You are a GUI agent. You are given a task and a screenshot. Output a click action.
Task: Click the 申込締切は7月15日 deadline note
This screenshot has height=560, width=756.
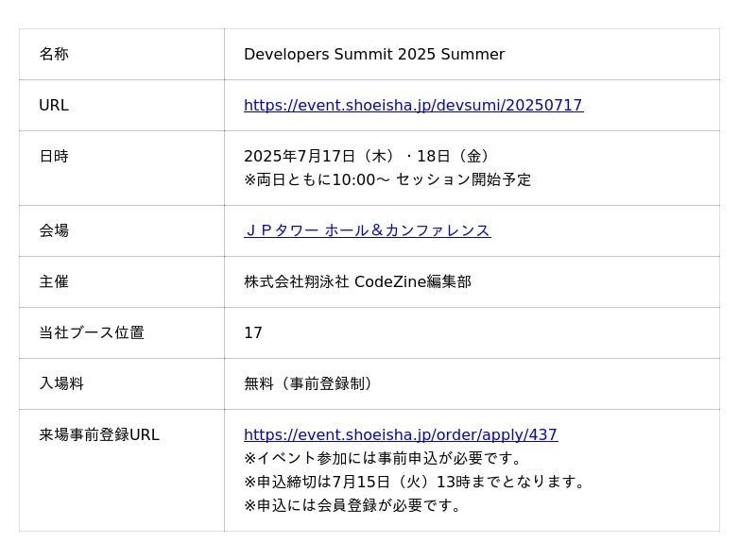(418, 482)
